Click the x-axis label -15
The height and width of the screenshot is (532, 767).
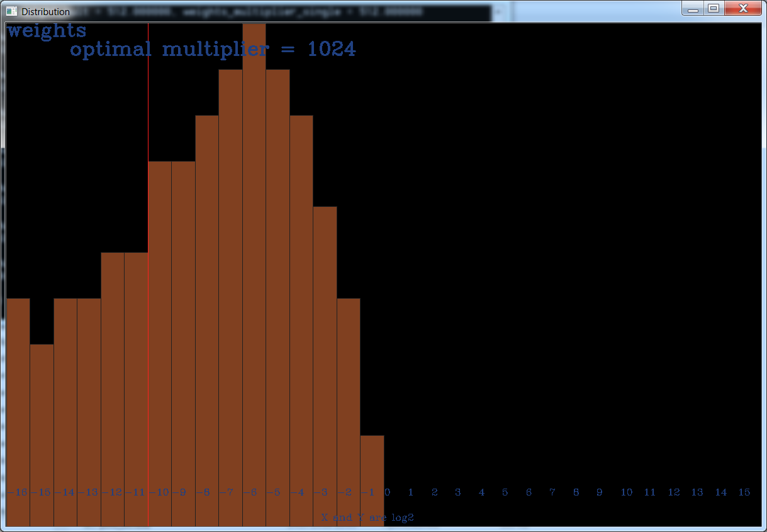point(42,492)
